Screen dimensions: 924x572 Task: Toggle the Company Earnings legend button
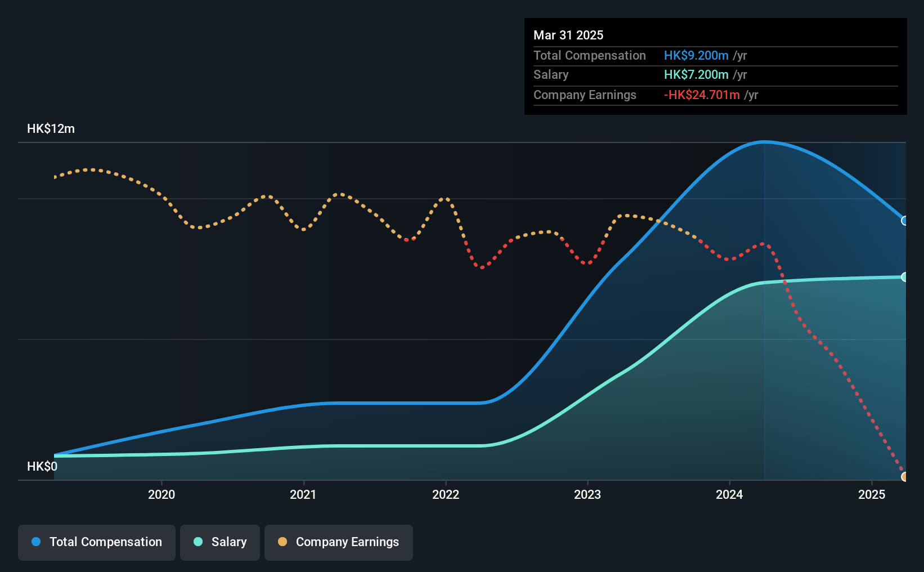(x=339, y=542)
